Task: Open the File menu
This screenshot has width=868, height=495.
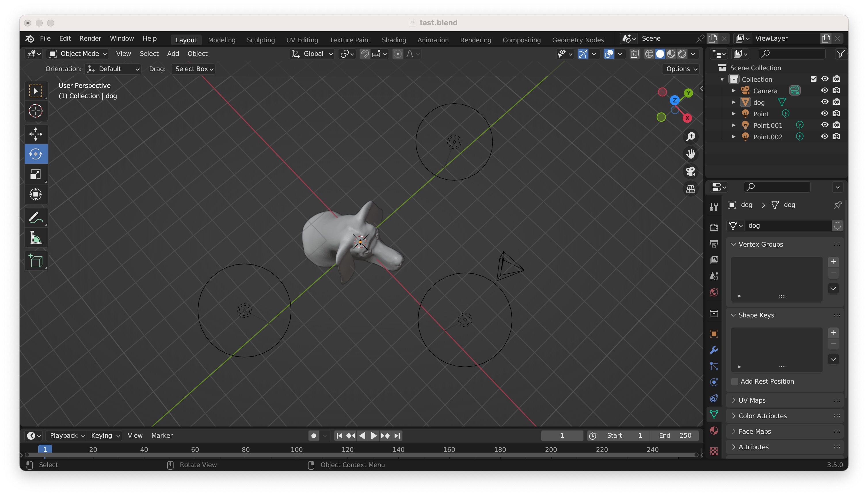Action: click(45, 38)
